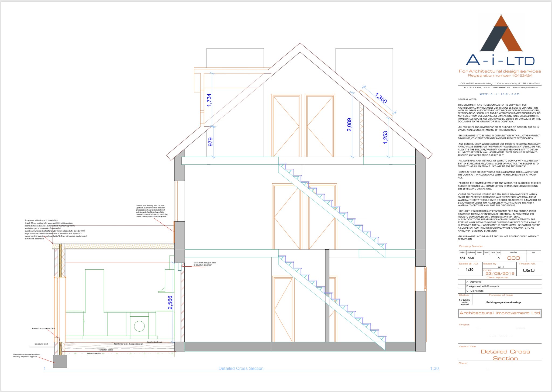Click the bold 1:30 scale value

(470, 270)
